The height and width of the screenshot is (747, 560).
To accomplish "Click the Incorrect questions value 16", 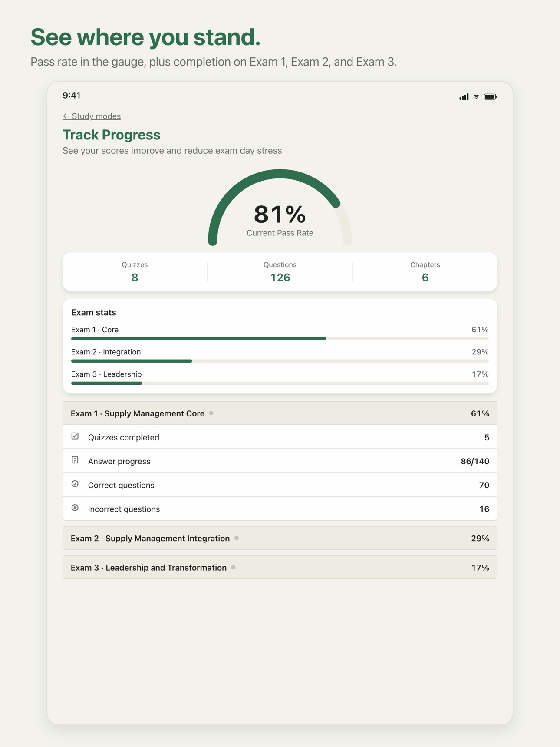I will pos(484,509).
